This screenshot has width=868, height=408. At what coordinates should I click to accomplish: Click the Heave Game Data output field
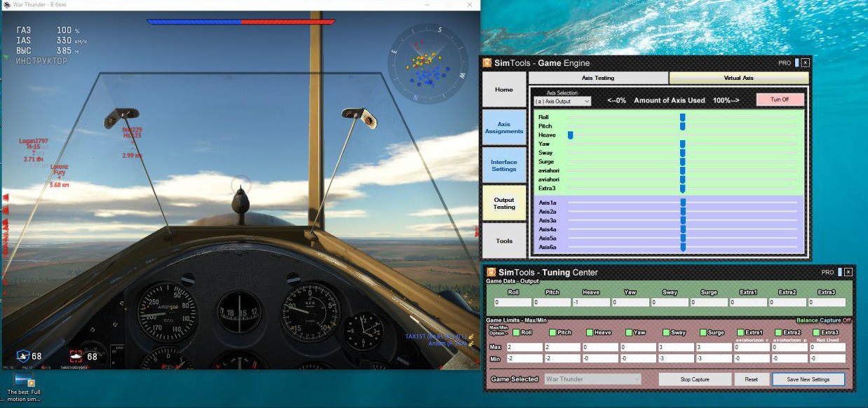(591, 303)
